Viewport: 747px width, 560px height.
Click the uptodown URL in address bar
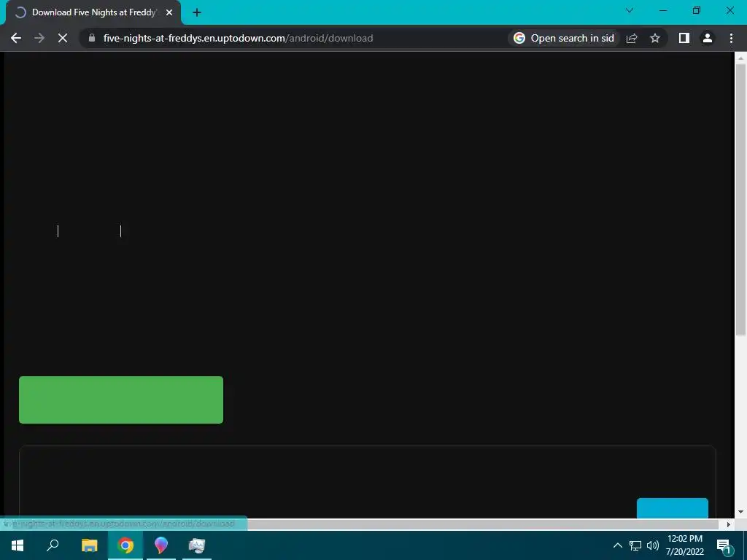(x=238, y=38)
